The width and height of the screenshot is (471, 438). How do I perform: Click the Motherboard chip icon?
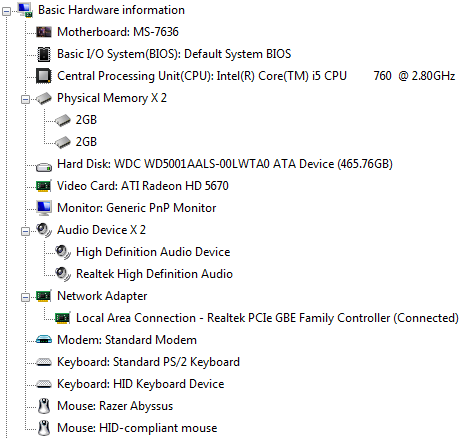44,32
